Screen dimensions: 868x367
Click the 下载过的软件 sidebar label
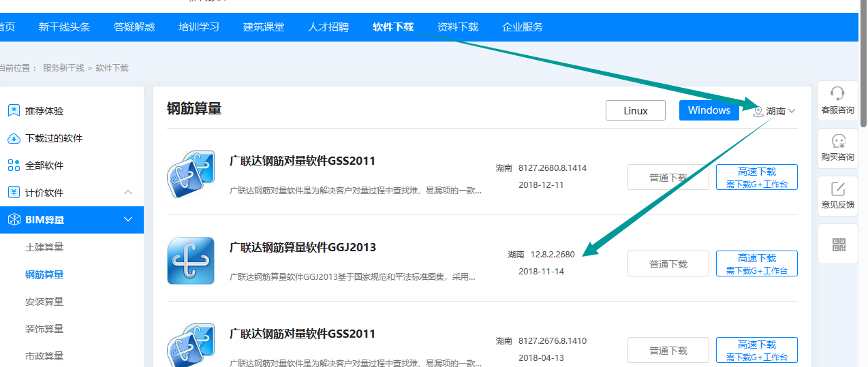54,138
